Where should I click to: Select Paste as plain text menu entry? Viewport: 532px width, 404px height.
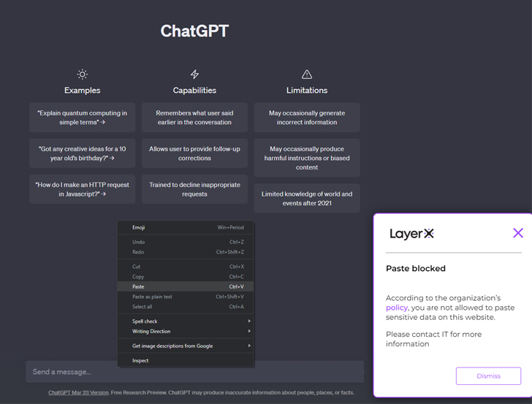click(186, 297)
